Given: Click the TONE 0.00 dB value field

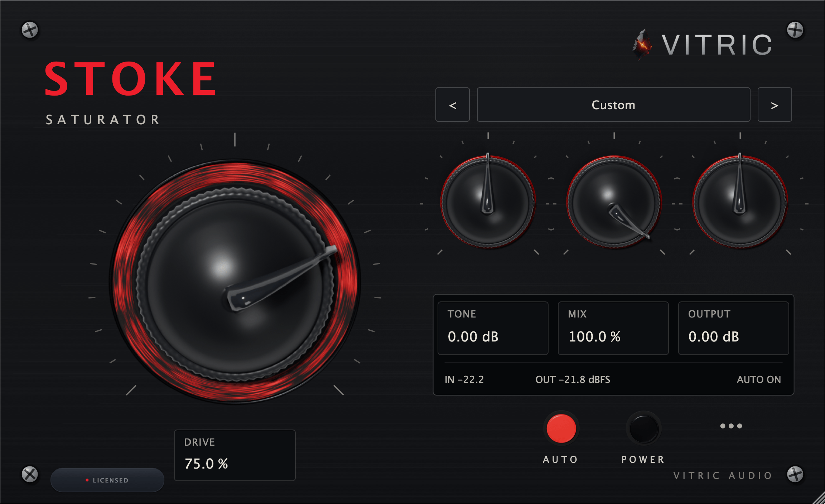Looking at the screenshot, I should [493, 328].
